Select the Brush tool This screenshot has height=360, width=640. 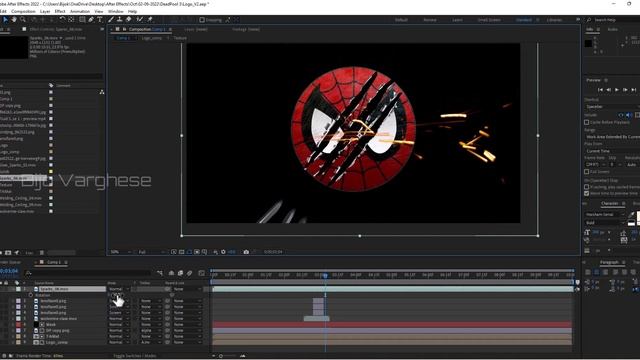click(x=111, y=20)
